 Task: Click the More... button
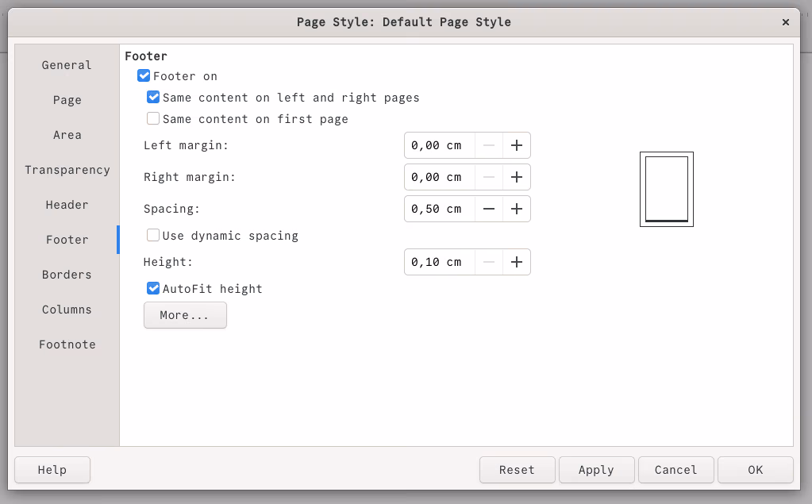pos(185,315)
